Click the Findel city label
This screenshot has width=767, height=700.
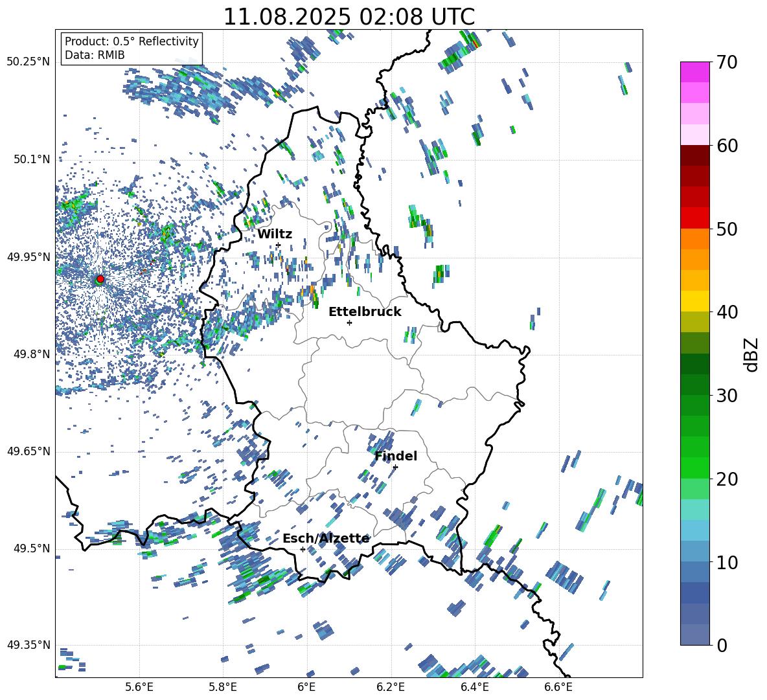pos(396,456)
